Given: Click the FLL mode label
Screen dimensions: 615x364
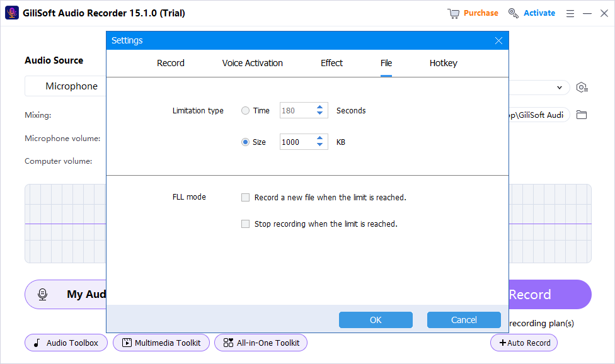Looking at the screenshot, I should [x=189, y=196].
